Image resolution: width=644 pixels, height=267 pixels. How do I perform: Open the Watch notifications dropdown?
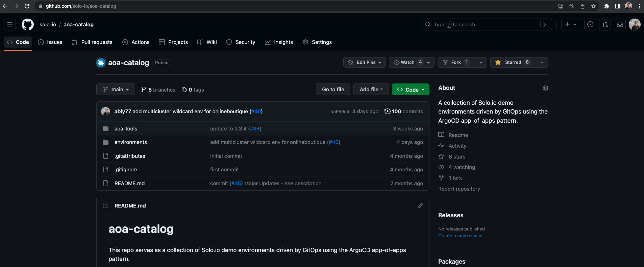click(412, 62)
